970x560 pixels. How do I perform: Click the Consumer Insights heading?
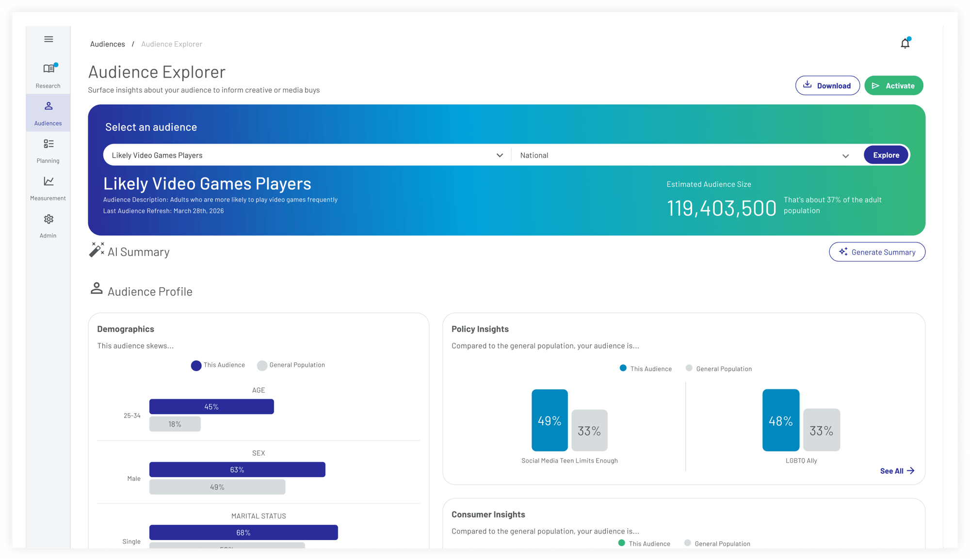488,514
